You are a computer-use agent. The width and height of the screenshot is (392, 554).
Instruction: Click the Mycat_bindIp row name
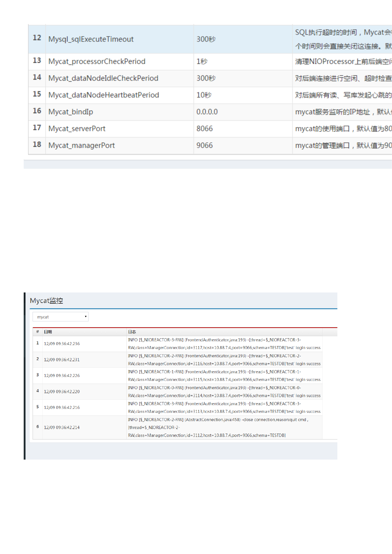coord(71,112)
